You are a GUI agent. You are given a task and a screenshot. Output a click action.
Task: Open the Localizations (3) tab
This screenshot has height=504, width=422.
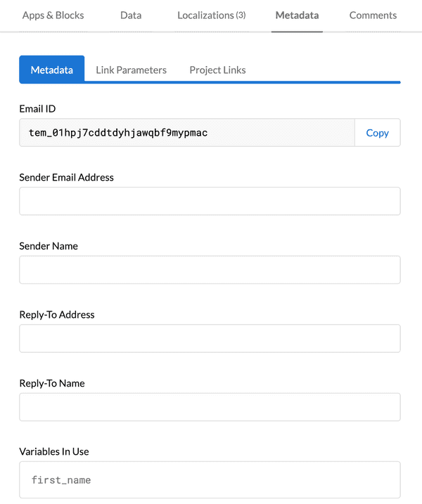coord(212,15)
